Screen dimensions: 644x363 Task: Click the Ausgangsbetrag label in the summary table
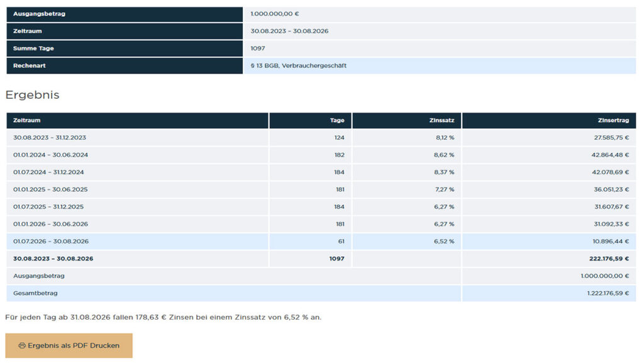[x=39, y=14]
